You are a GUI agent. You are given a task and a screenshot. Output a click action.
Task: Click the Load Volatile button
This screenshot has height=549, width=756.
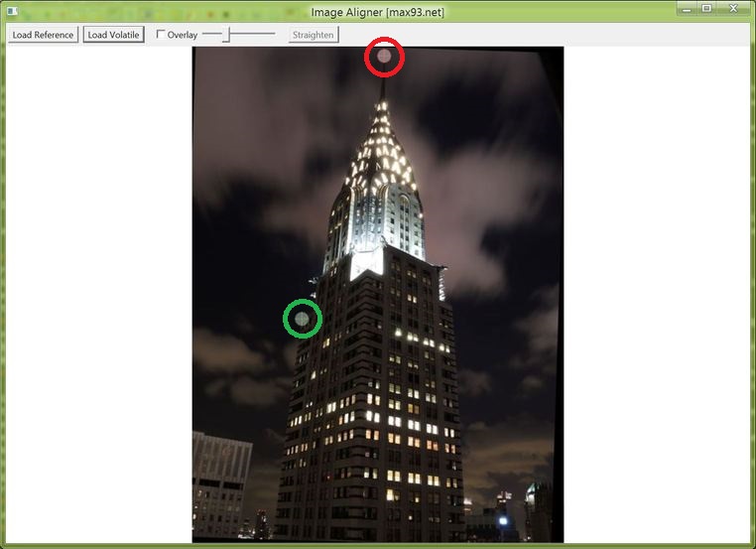[x=113, y=35]
